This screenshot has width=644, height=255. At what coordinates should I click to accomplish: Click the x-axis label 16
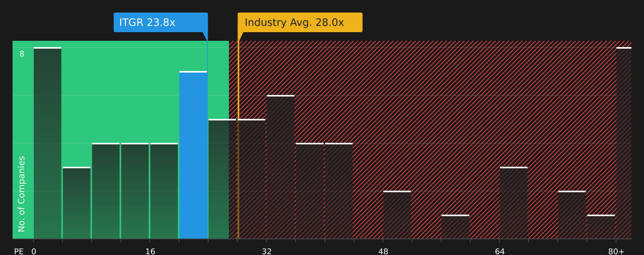click(x=150, y=251)
